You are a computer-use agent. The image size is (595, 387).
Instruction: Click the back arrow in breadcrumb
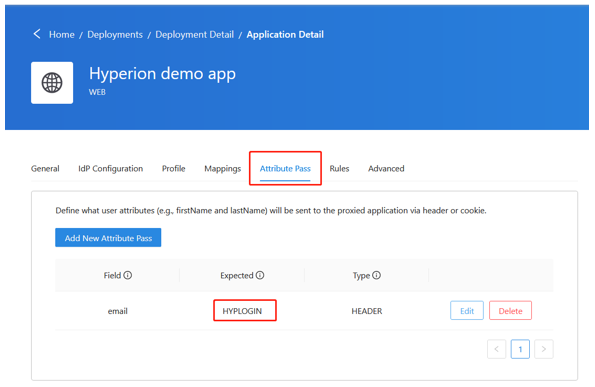[x=37, y=34]
